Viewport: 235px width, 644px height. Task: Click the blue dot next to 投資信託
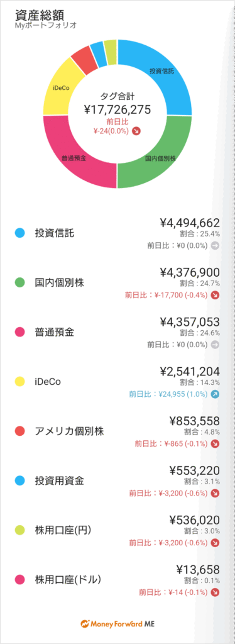pos(19,233)
